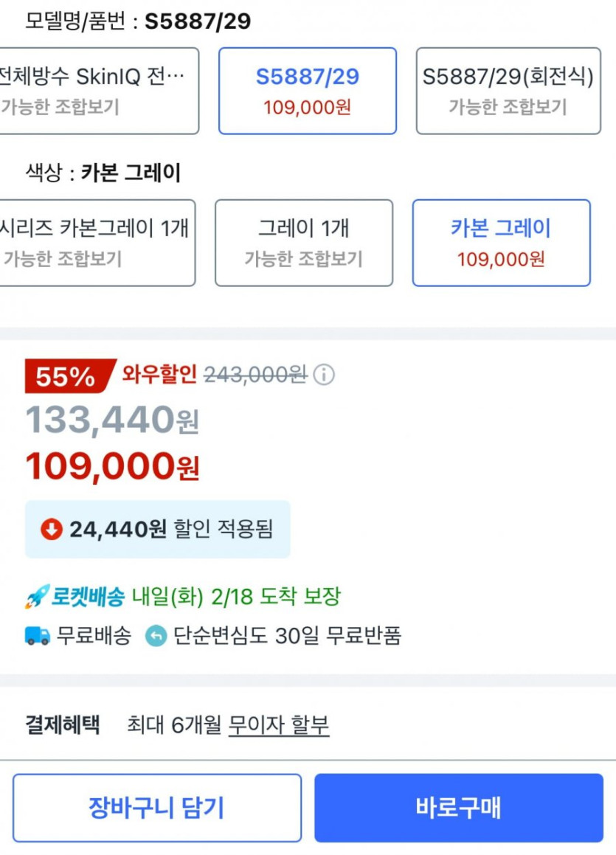Tap the rocket icon by 로켓배송

point(36,597)
